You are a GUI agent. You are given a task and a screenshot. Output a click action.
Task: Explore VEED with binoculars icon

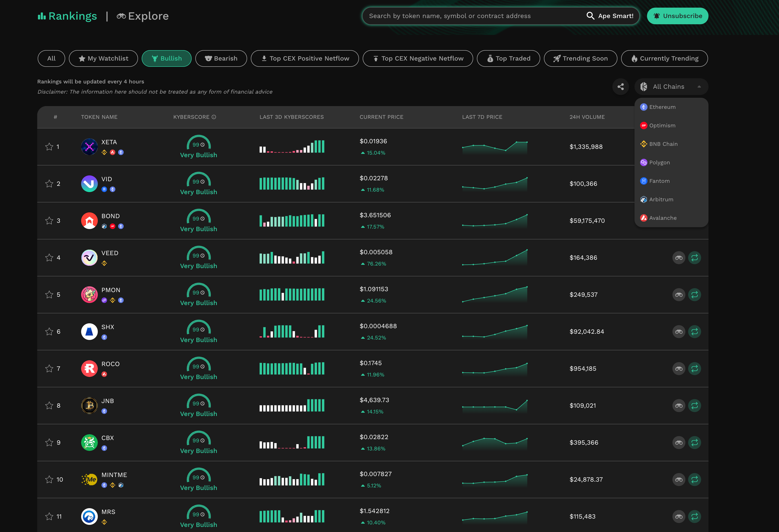click(679, 258)
